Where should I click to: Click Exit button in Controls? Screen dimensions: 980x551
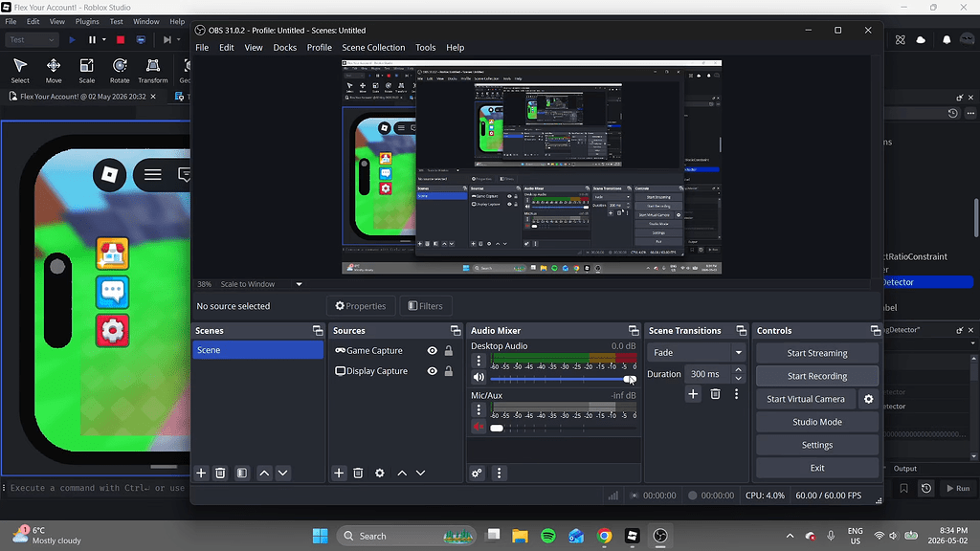tap(817, 467)
